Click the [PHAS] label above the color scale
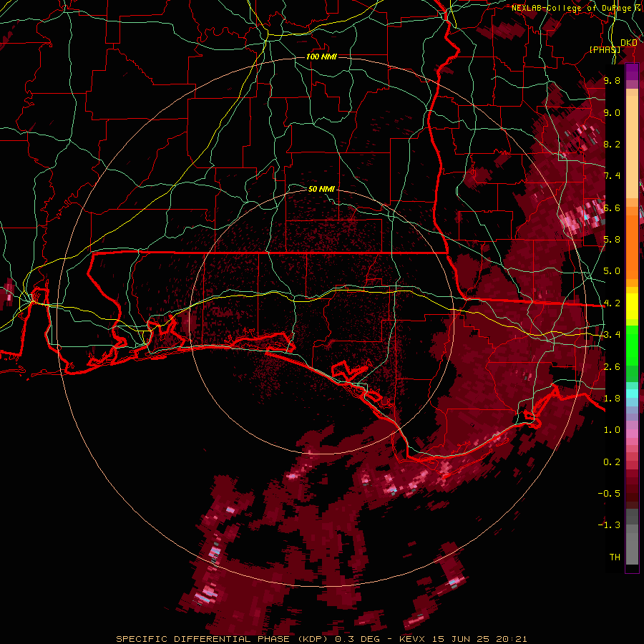644x644 pixels. point(605,49)
